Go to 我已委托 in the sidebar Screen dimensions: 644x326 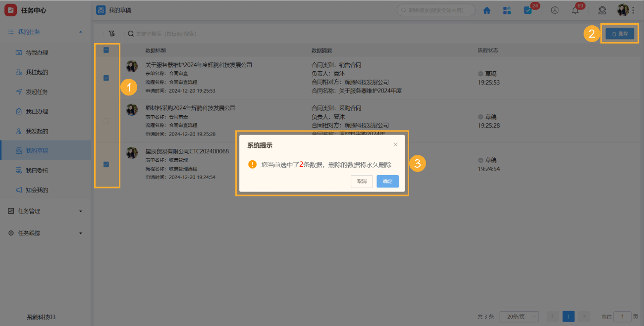37,171
